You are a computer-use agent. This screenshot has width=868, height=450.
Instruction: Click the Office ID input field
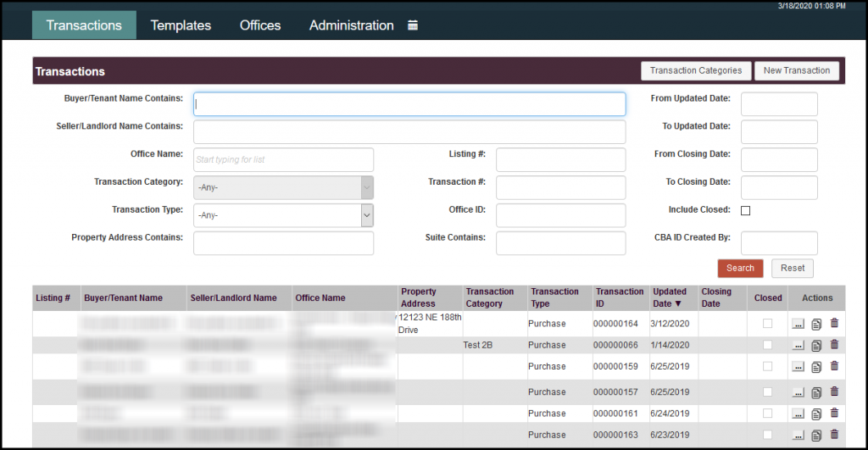click(x=561, y=215)
